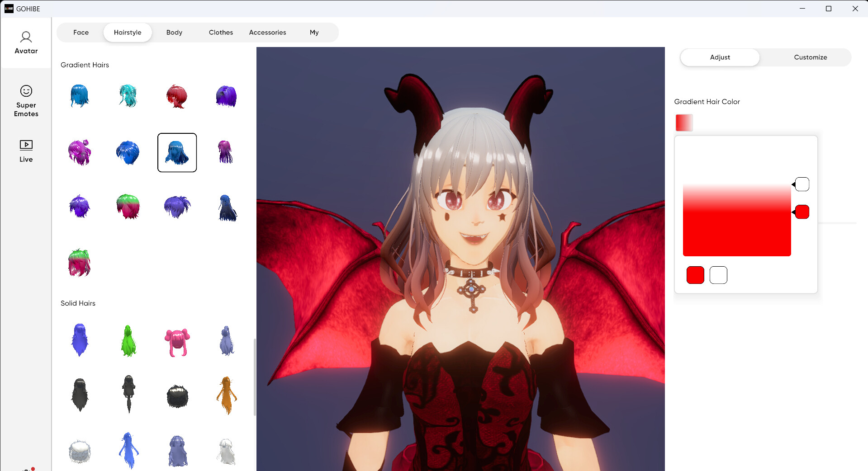Choose the long purple-pink gradient hair
Image resolution: width=868 pixels, height=471 pixels.
pyautogui.click(x=225, y=152)
